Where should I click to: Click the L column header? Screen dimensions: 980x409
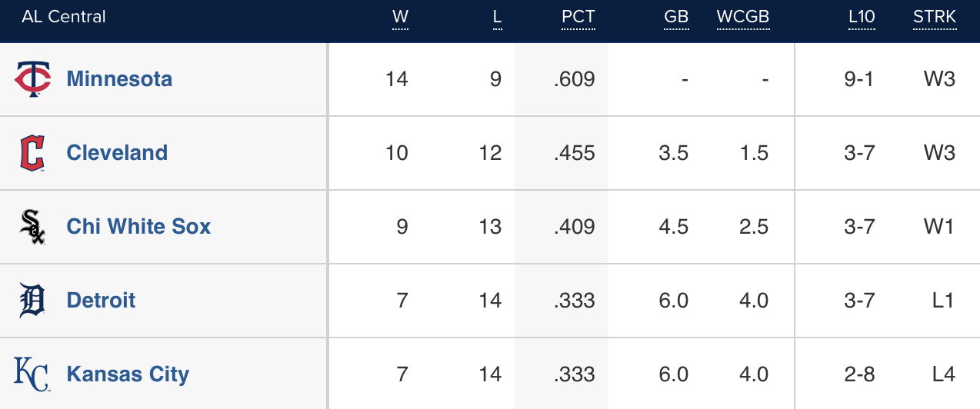(x=497, y=17)
